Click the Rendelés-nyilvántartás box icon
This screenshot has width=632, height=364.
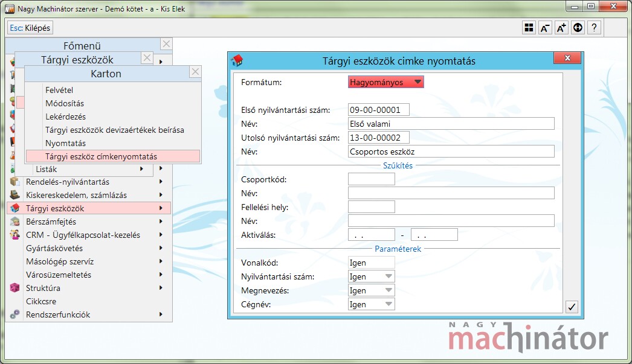pyautogui.click(x=15, y=182)
